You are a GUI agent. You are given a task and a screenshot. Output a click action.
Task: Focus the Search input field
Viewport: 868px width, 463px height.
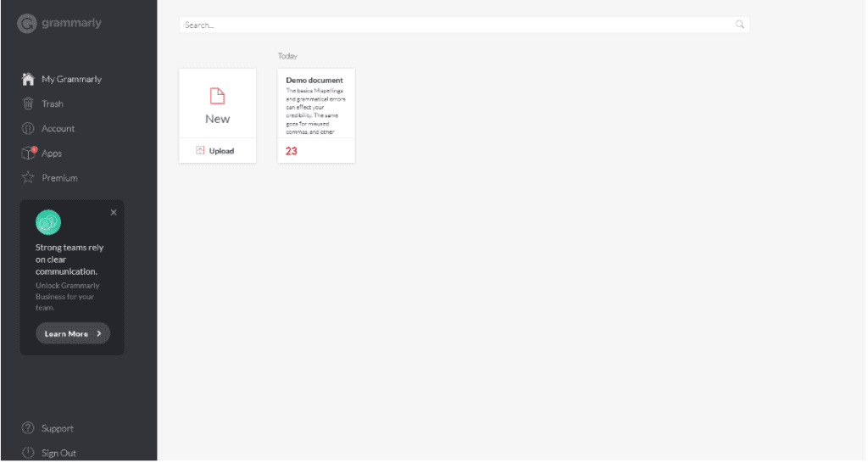(x=464, y=25)
